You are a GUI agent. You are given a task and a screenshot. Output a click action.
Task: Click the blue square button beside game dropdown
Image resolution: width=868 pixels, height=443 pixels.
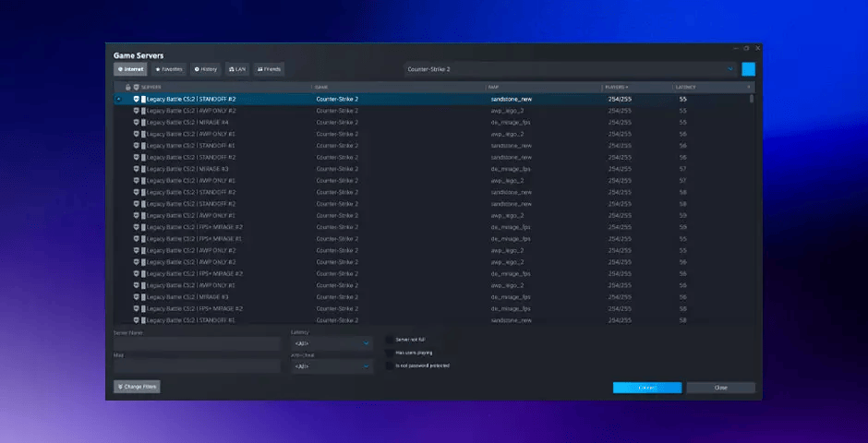tap(749, 69)
